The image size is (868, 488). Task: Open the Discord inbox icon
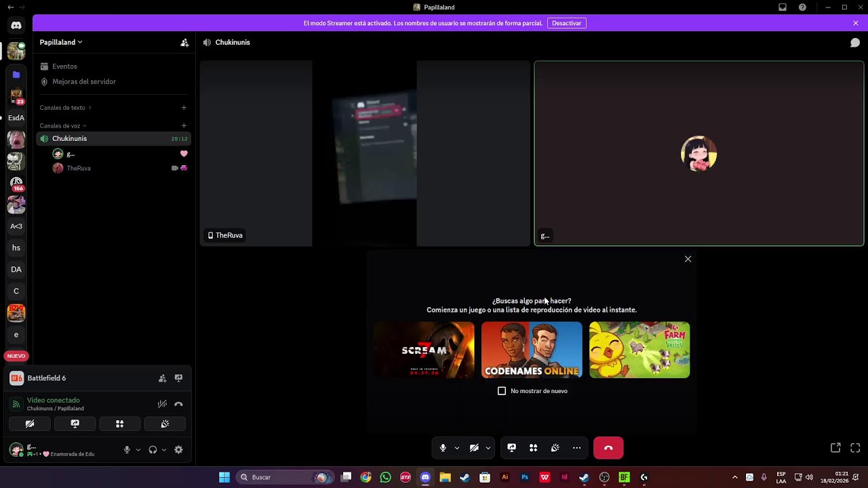click(x=783, y=7)
